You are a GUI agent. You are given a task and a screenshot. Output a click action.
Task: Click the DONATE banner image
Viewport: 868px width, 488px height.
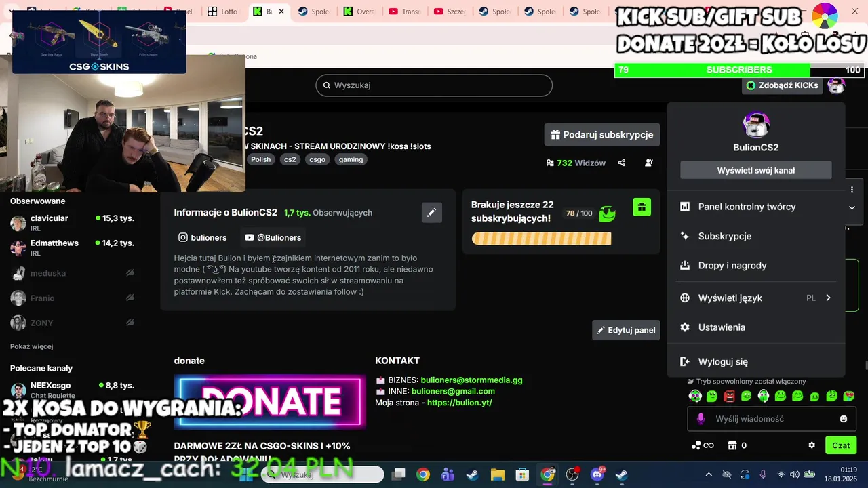(x=270, y=402)
